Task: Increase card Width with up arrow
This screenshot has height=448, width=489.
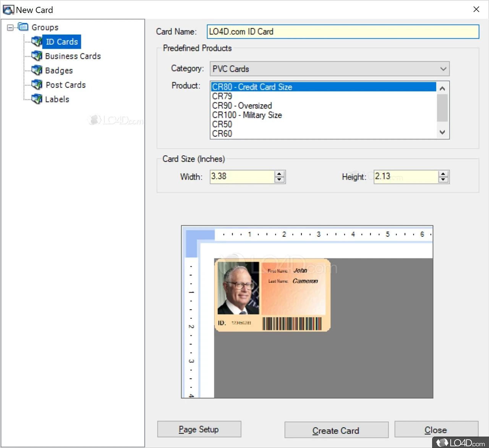Action: click(279, 174)
